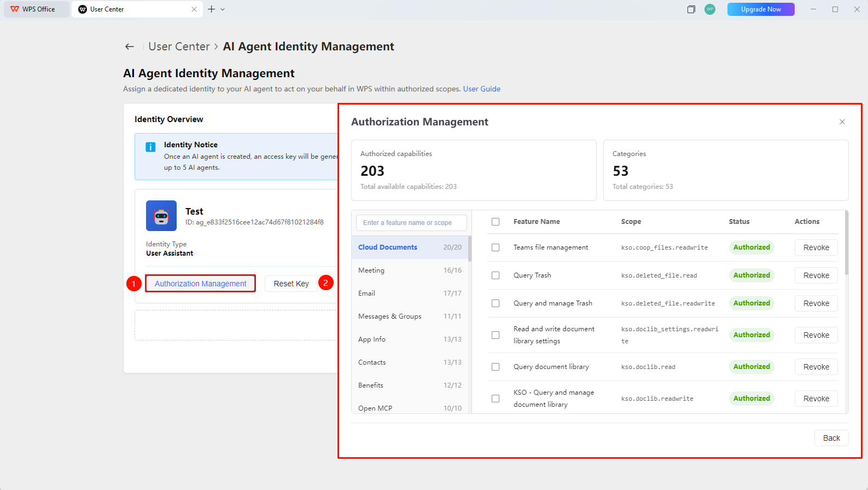
Task: Check Read and write document library settings checkbox
Action: [x=496, y=335]
